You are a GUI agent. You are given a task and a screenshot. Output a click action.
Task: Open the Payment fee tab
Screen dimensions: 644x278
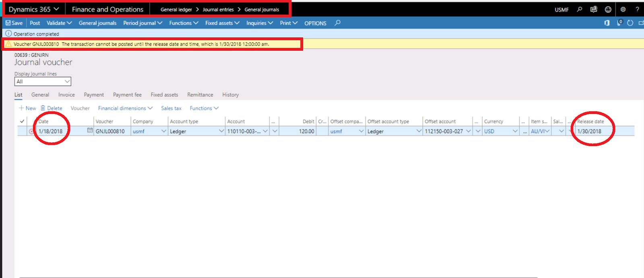(x=127, y=95)
